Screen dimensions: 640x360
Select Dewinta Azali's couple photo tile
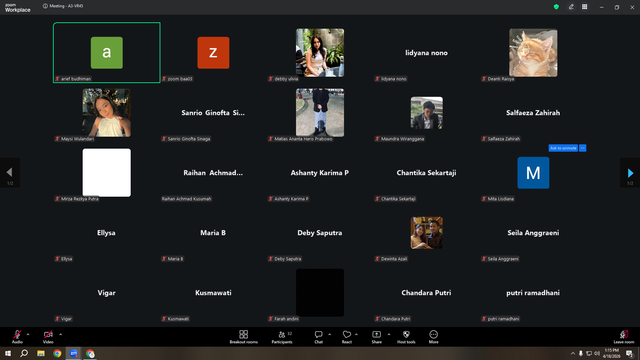427,233
